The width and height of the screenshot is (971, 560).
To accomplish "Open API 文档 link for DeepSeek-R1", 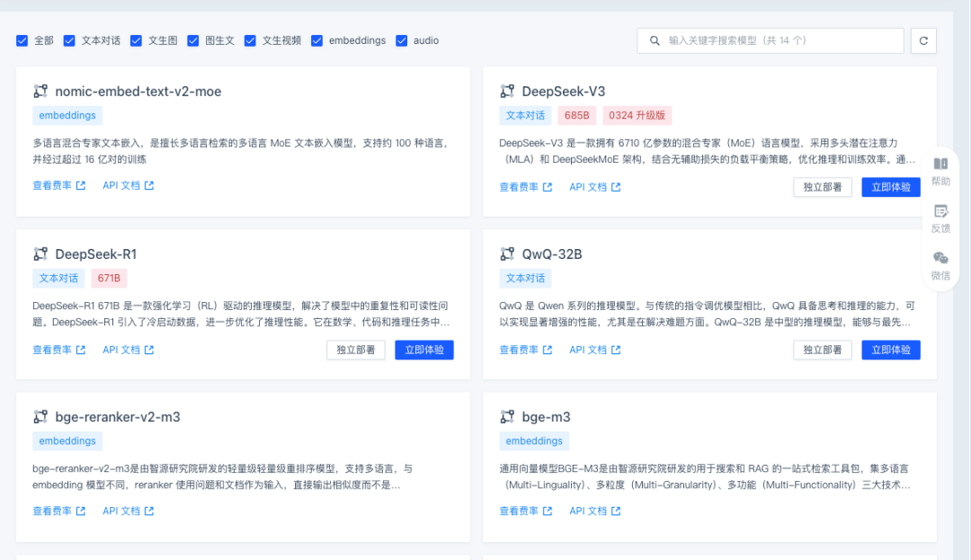I will 129,350.
